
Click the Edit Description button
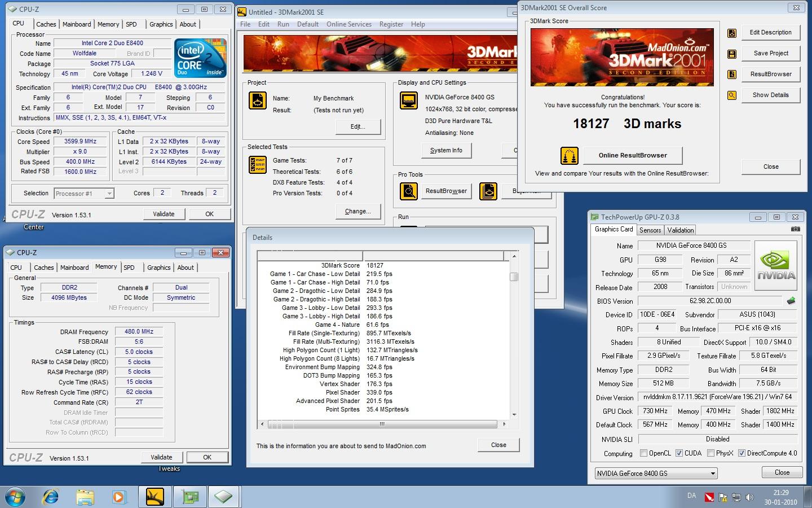(x=771, y=32)
